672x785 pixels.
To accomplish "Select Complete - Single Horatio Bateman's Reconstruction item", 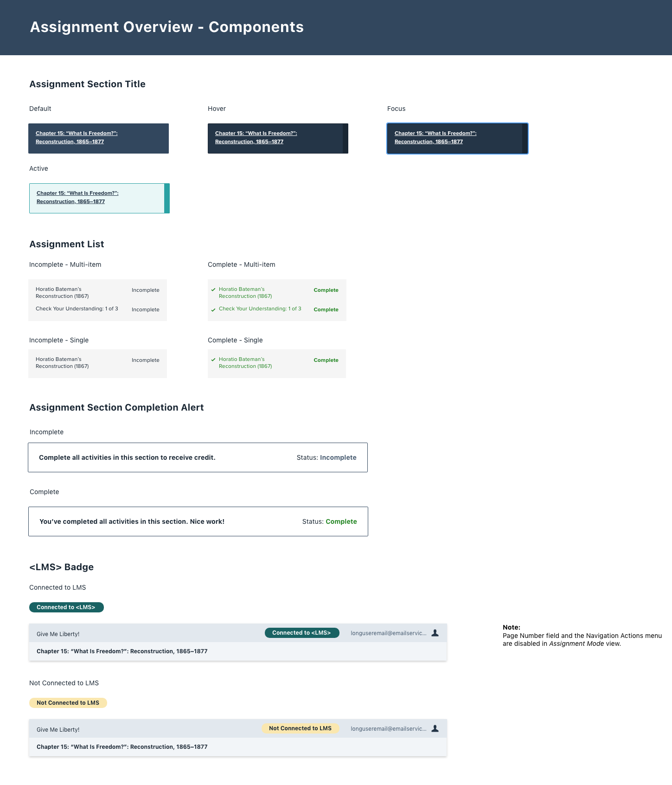I will click(245, 363).
